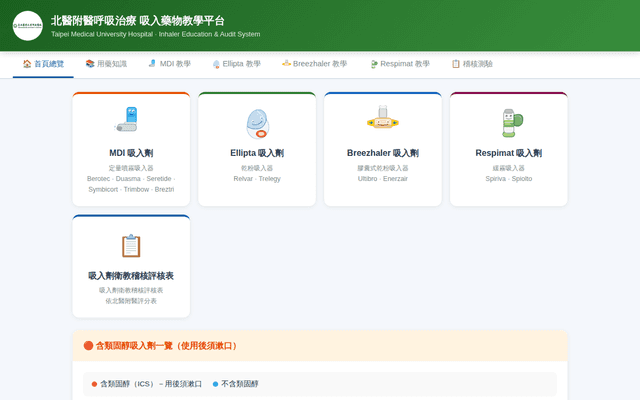Click the yellow Breezhaler cartoon image
The image size is (640, 400).
point(383,117)
